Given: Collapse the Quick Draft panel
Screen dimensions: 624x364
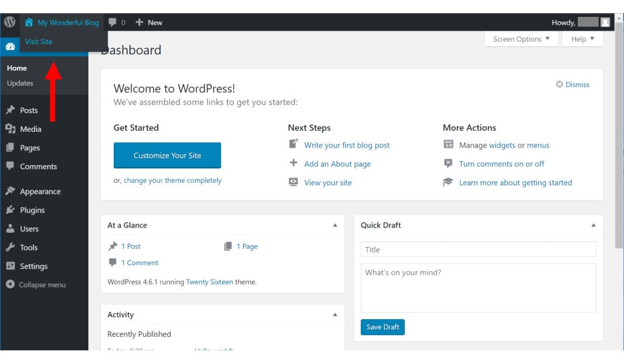Looking at the screenshot, I should coord(593,225).
